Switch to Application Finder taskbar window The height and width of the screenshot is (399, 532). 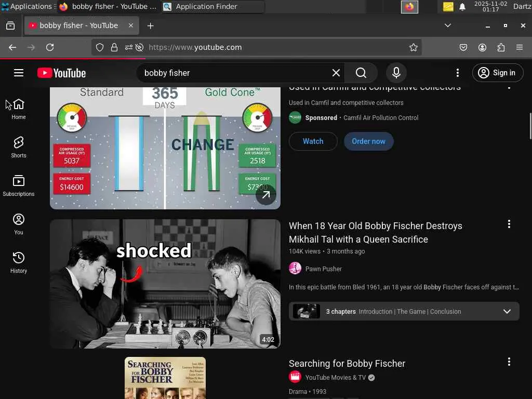212,6
